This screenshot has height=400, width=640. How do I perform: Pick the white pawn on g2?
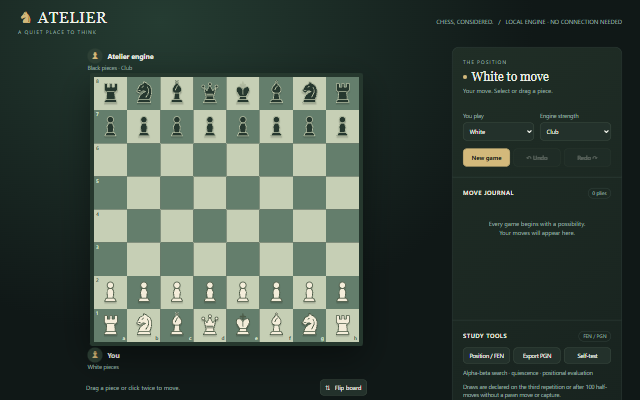(x=309, y=292)
